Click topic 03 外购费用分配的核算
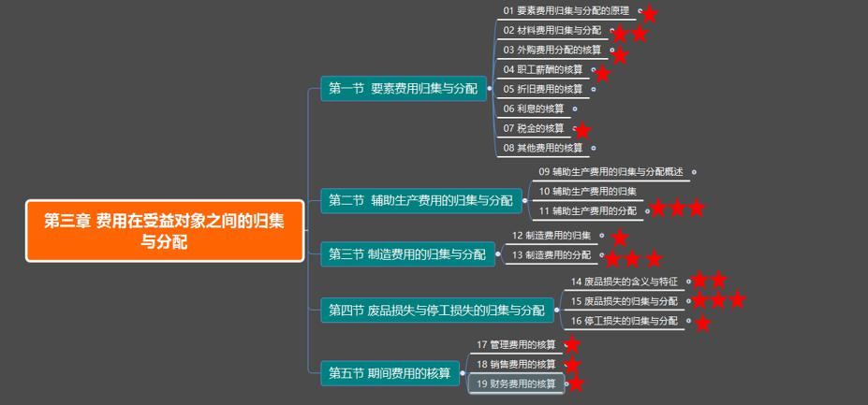 [x=552, y=50]
